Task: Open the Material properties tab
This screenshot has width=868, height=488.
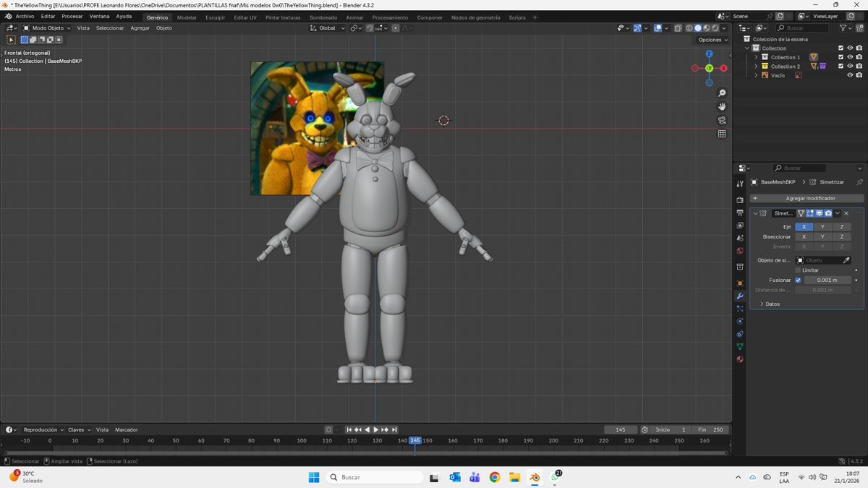Action: coord(740,359)
